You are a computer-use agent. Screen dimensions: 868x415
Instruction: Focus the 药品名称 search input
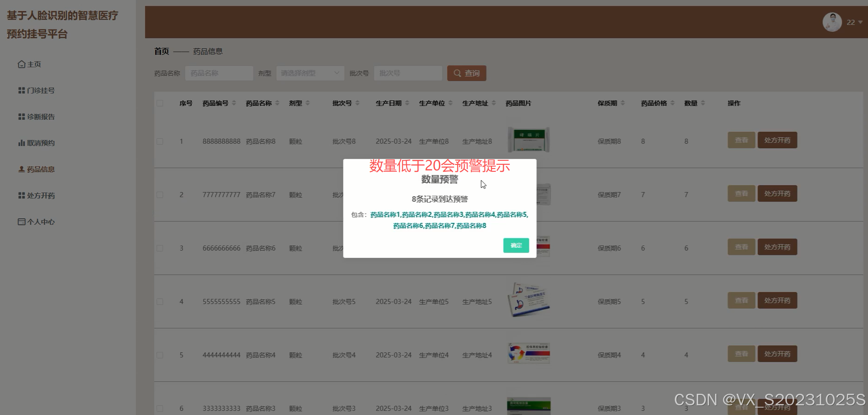[219, 73]
